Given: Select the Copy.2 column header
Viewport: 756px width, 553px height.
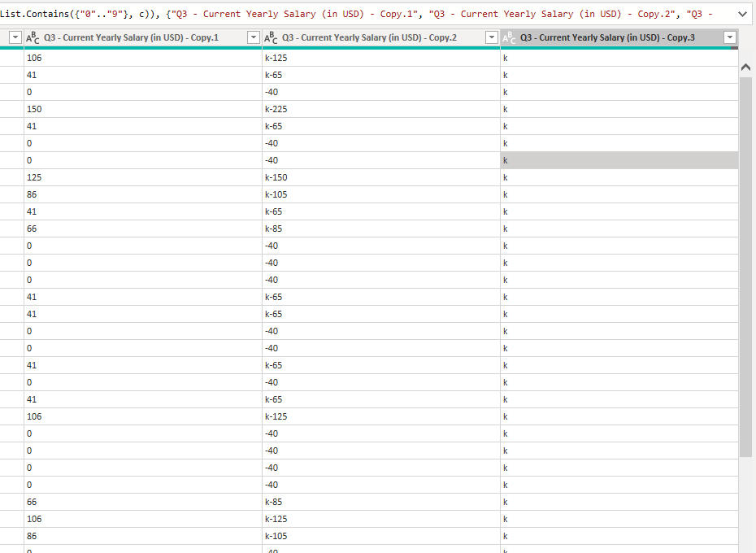Looking at the screenshot, I should click(374, 38).
